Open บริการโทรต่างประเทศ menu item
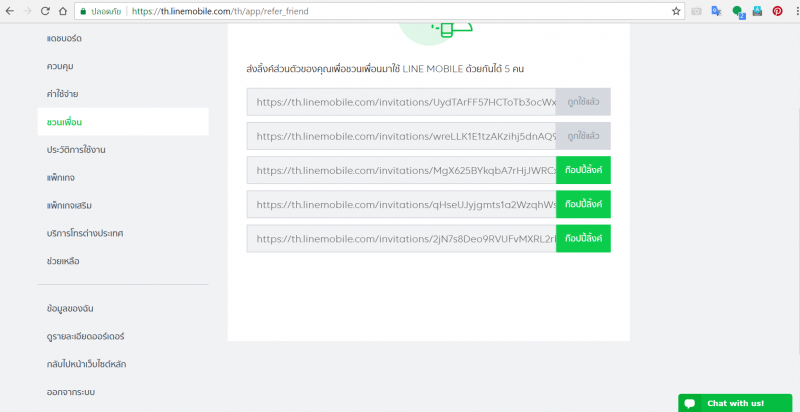The width and height of the screenshot is (800, 412). point(85,233)
